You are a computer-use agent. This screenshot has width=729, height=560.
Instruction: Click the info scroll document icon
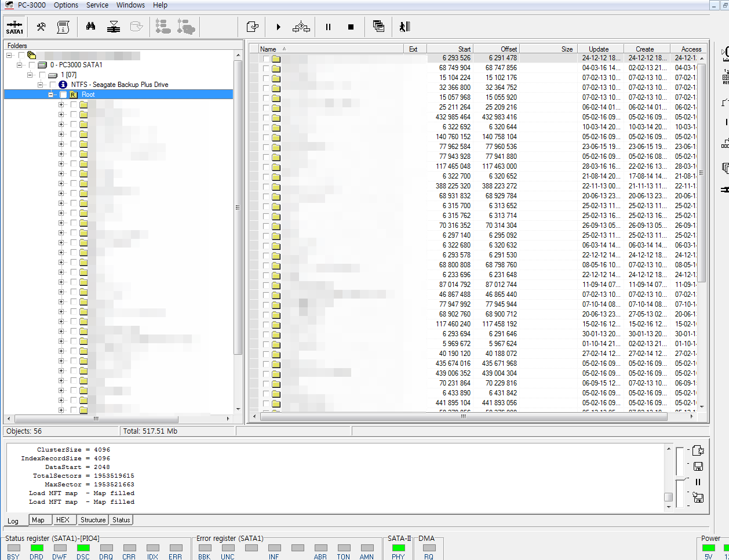coord(63,27)
